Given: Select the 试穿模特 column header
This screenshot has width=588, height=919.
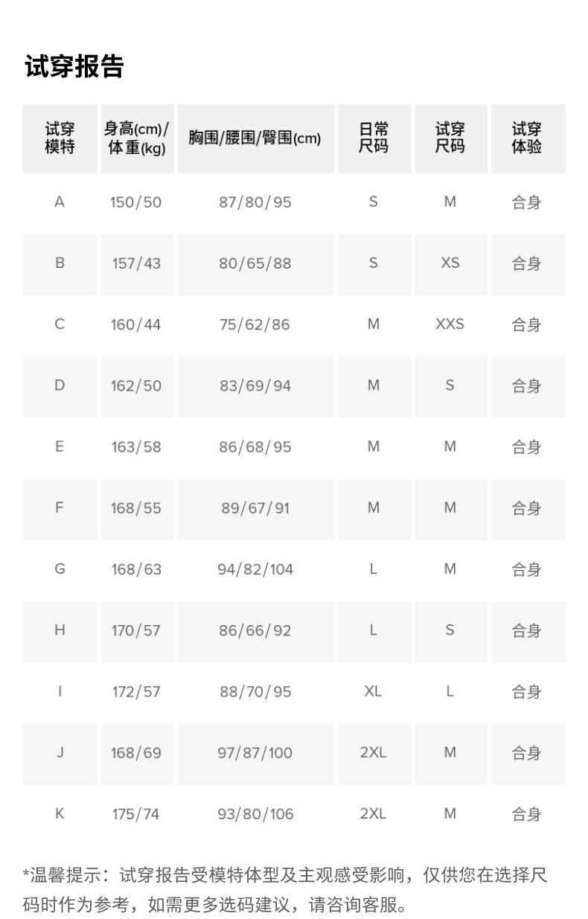Looking at the screenshot, I should coord(60,138).
